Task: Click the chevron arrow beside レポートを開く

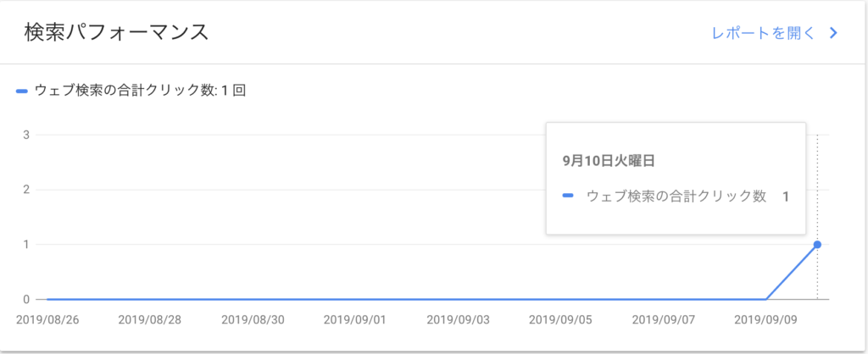Action: pos(834,33)
